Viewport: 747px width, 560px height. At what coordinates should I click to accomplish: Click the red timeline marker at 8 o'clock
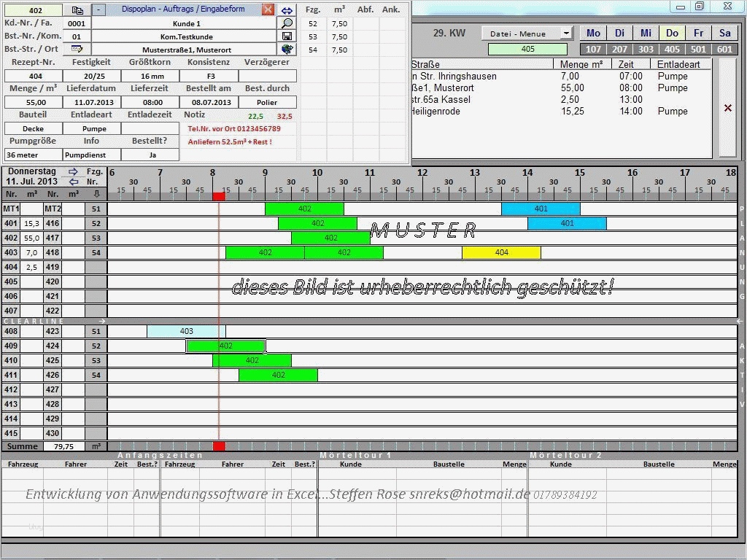click(217, 195)
